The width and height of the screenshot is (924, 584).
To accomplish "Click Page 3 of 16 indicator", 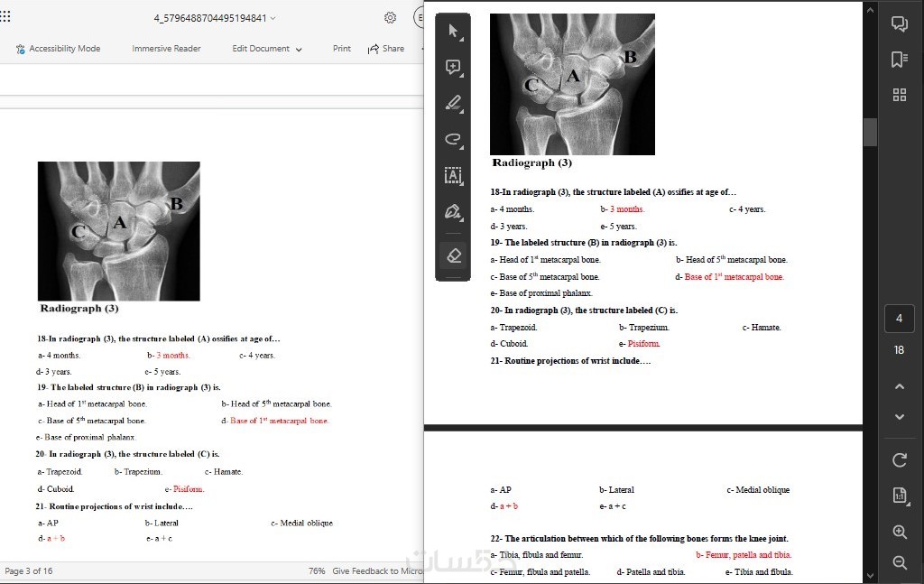I will [x=29, y=571].
